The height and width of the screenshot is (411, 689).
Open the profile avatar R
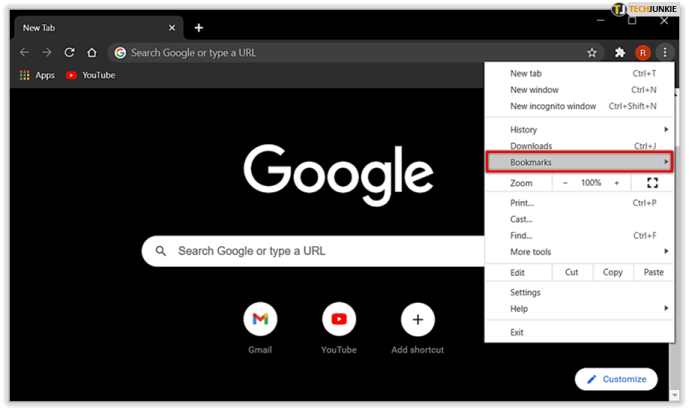642,53
